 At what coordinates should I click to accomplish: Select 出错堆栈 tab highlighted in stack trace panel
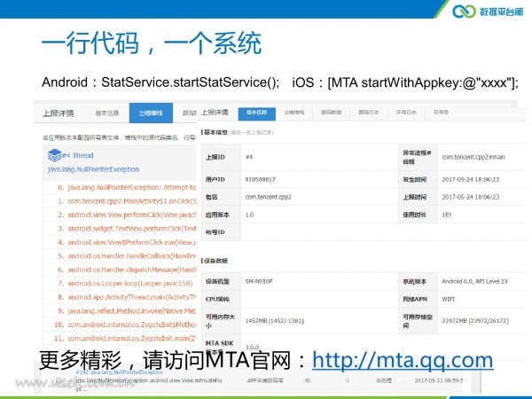(x=151, y=113)
